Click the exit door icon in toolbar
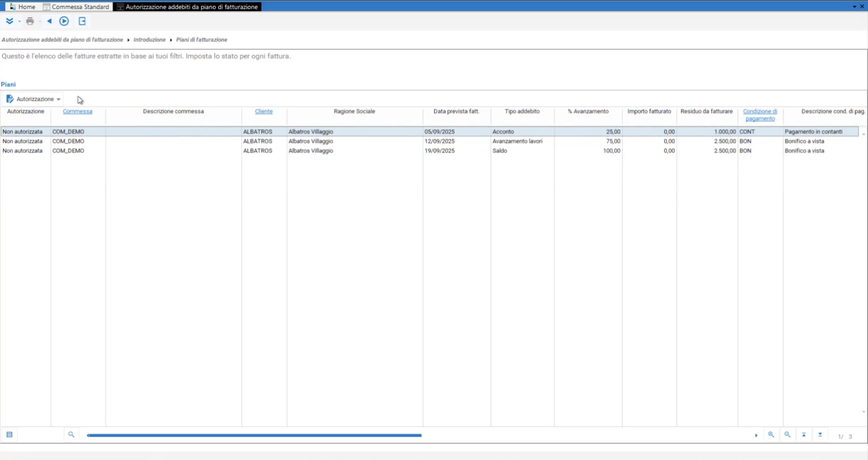Screen dimensions: 868x460 [x=82, y=21]
